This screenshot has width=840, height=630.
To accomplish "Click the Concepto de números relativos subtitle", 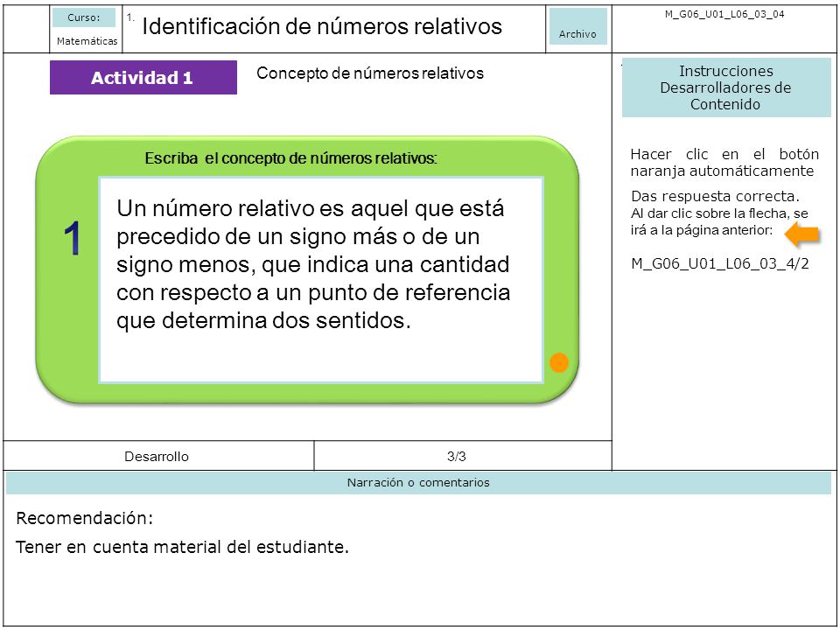I will click(369, 73).
